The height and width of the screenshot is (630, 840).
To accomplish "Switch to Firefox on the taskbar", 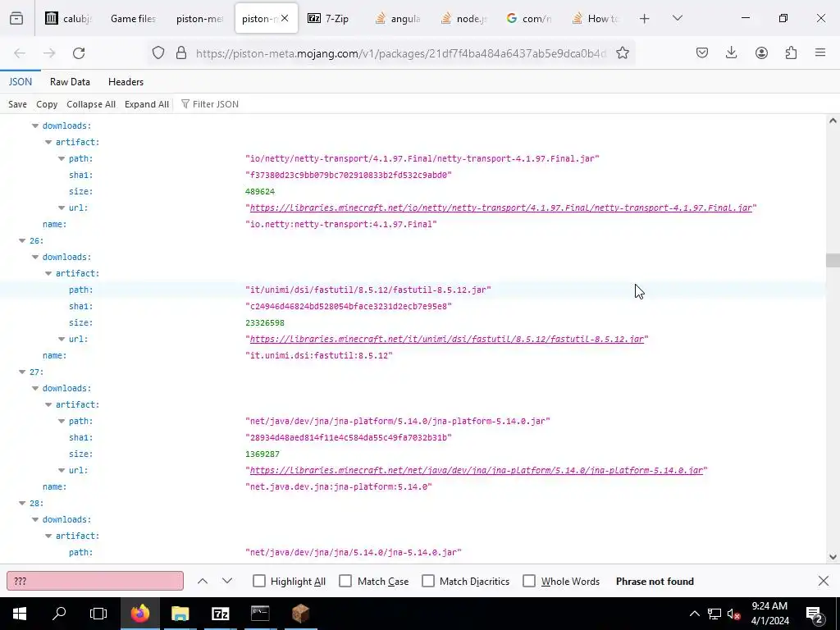I will point(140,614).
